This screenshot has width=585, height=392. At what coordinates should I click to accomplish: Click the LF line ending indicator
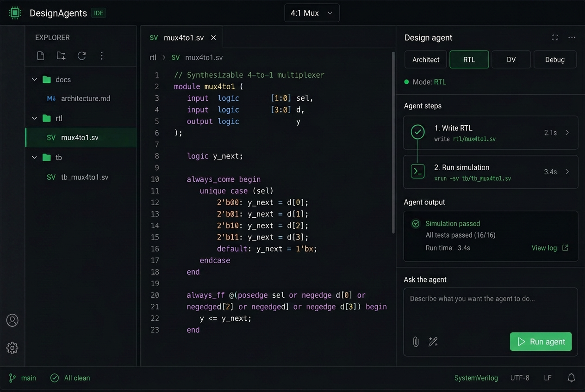tap(548, 378)
